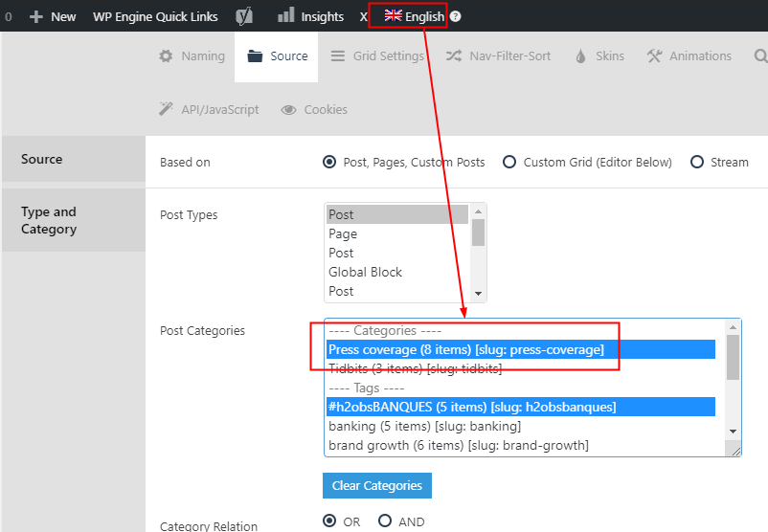Select Tidbits (3 items) category

point(521,368)
